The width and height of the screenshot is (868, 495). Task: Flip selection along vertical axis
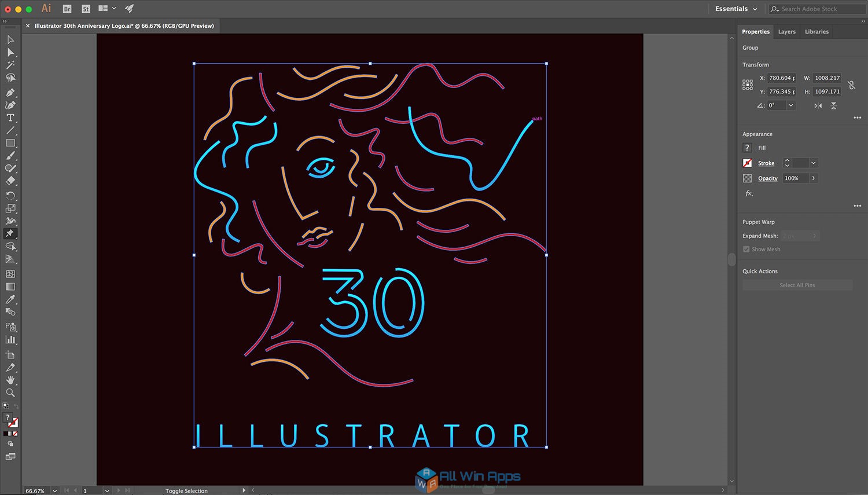click(833, 105)
